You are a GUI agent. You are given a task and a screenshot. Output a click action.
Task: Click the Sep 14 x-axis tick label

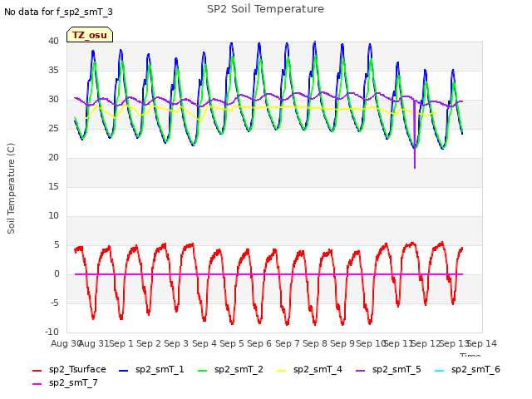pyautogui.click(x=482, y=343)
